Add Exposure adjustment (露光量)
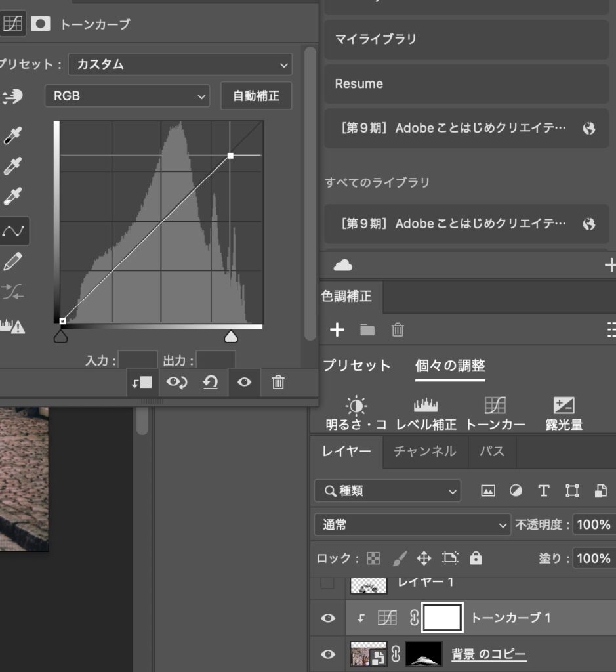Viewport: 616px width, 672px height. coord(564,413)
